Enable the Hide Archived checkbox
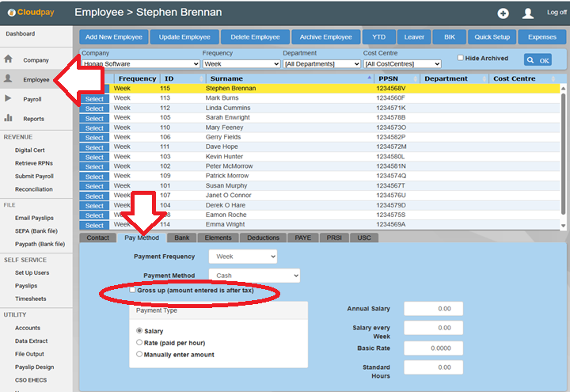 click(x=461, y=58)
